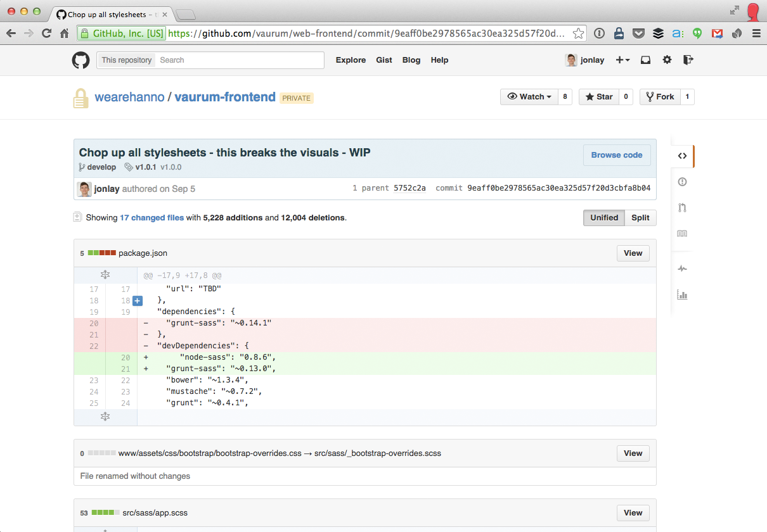
Task: Open account settings gear icon
Action: (667, 60)
